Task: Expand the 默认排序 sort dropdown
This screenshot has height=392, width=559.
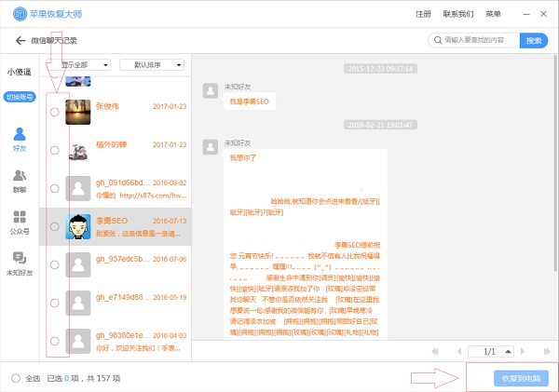Action: (x=152, y=65)
